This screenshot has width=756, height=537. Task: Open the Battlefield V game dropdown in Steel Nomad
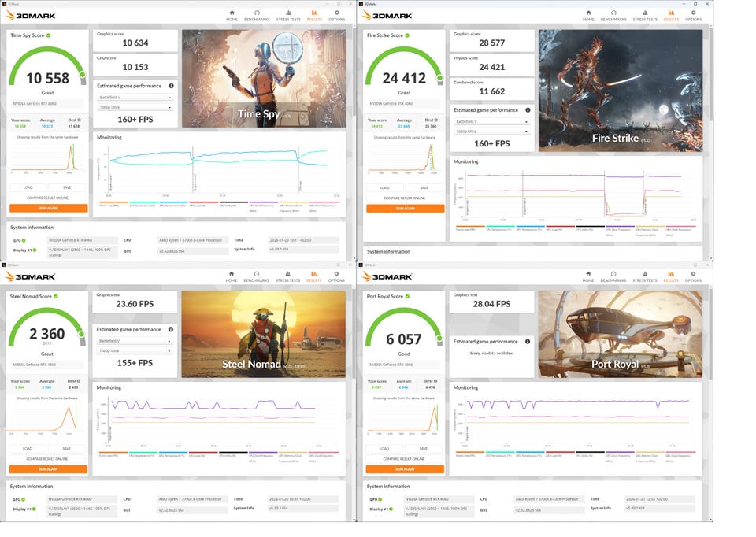pos(135,341)
